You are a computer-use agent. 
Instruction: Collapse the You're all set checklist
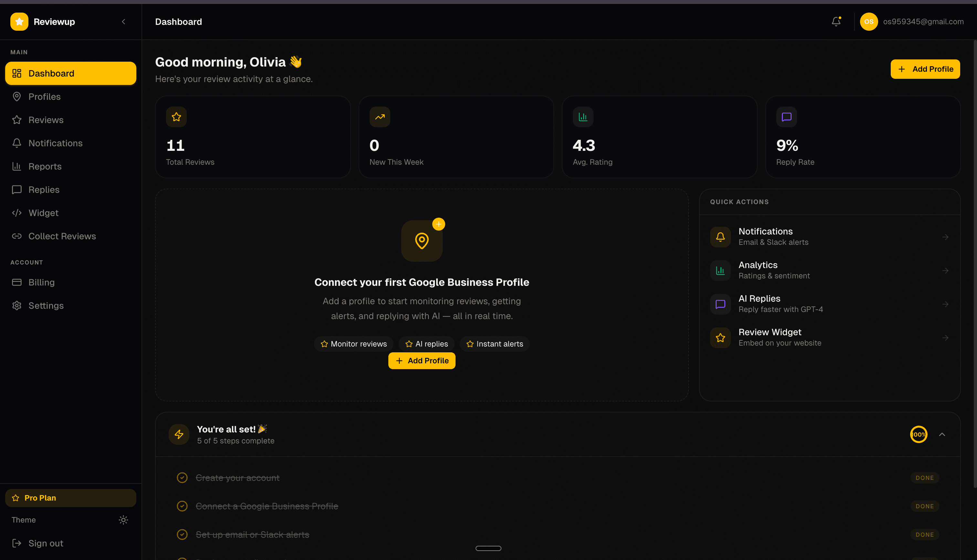point(942,434)
